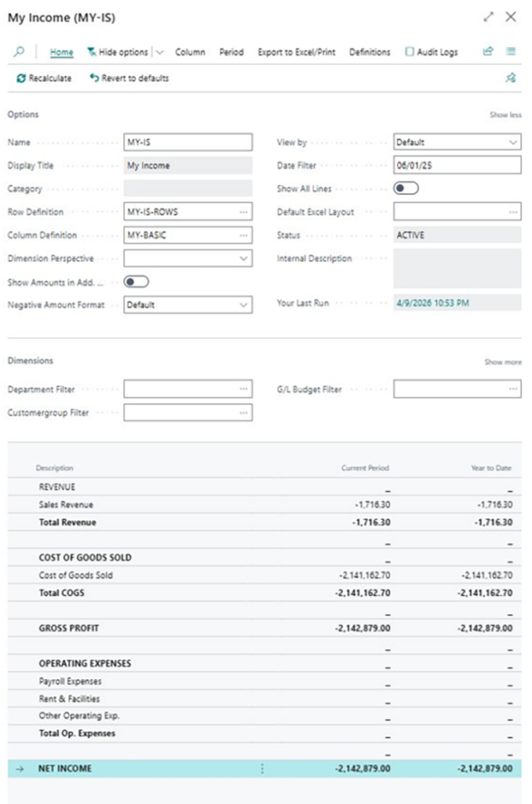
Task: Select the Total COGS row description
Action: (x=61, y=593)
